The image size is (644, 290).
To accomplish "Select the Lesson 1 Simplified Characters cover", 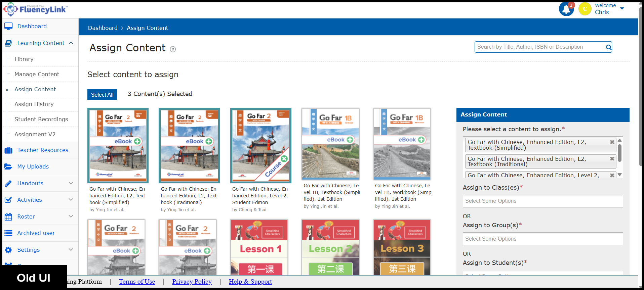I will coord(259,247).
